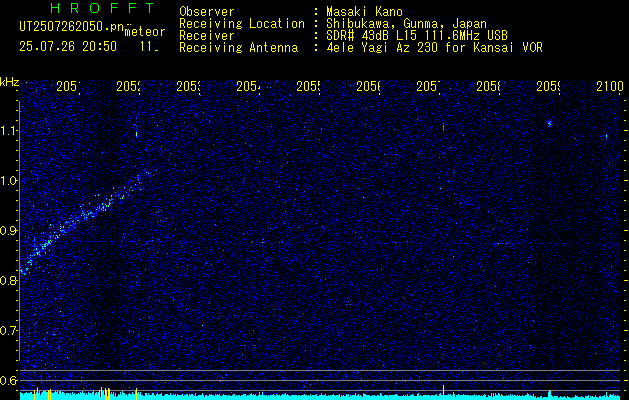Screen dimensions: 629x400
Task: Click the 2053 time axis label
Action: click(189, 86)
